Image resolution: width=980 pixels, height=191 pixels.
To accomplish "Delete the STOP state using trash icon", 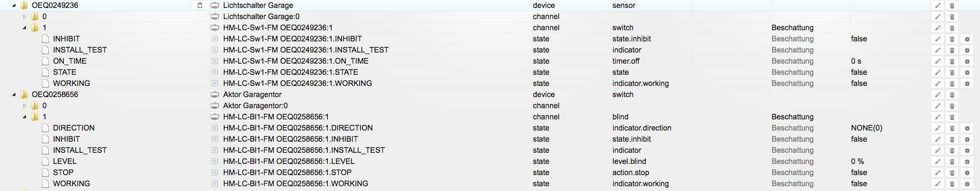I will tap(952, 172).
